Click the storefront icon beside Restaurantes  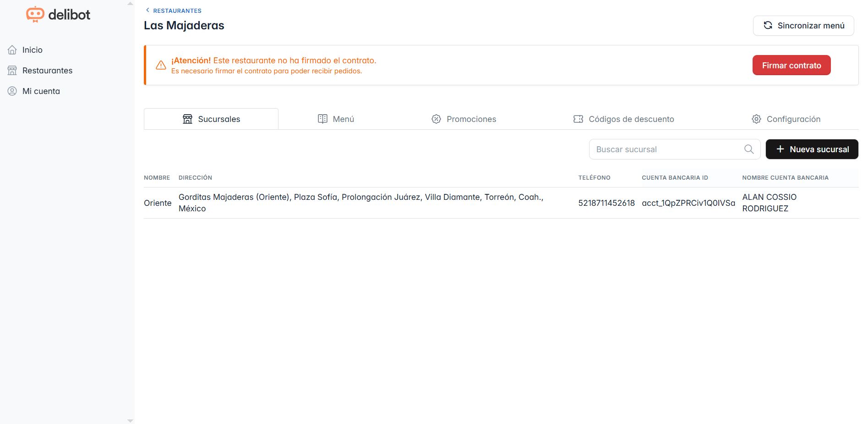[12, 71]
